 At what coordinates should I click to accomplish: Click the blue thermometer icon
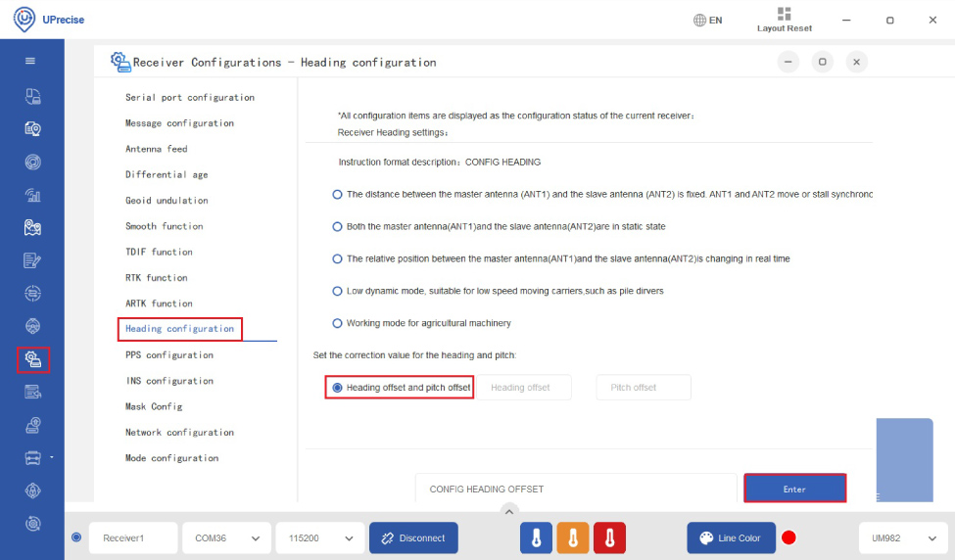pyautogui.click(x=536, y=537)
